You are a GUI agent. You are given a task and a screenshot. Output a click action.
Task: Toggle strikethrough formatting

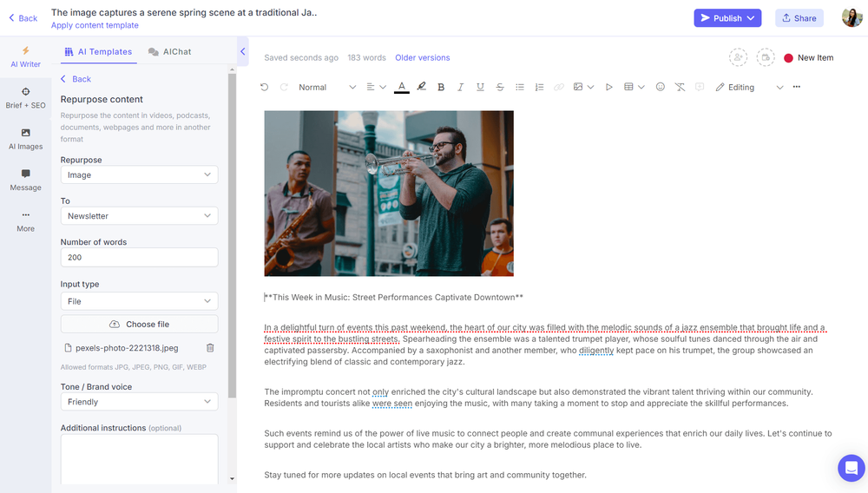point(500,88)
